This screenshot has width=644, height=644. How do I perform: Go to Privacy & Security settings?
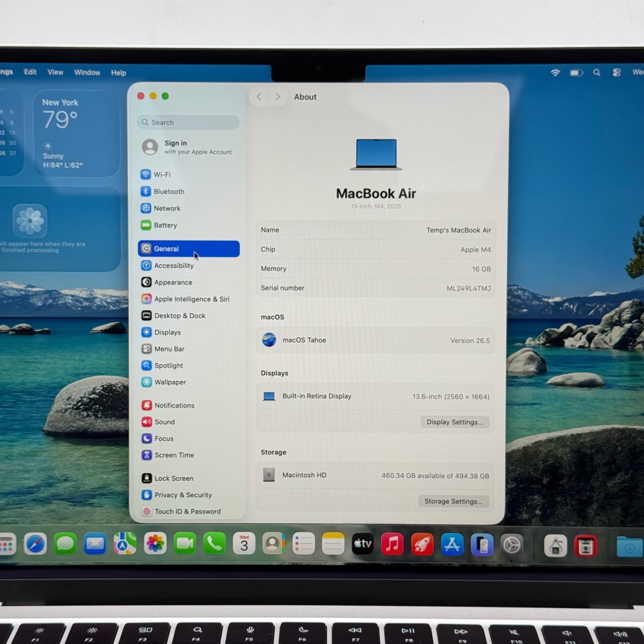pos(189,495)
